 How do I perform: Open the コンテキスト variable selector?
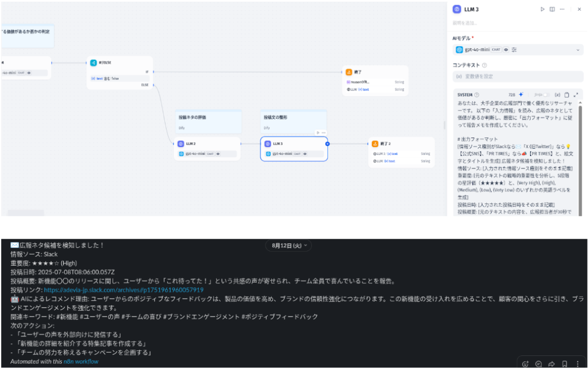tap(517, 77)
